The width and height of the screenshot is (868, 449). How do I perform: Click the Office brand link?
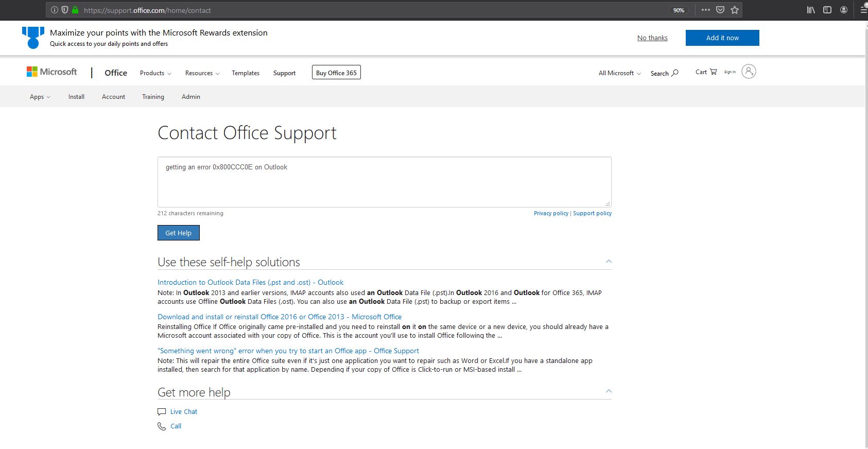click(x=116, y=73)
